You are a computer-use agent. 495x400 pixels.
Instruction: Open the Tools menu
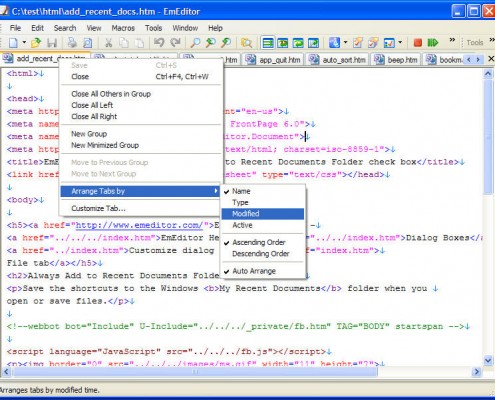153,28
